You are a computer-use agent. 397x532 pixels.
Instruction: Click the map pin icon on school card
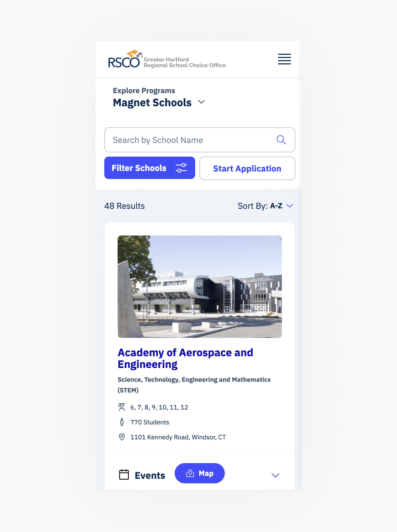click(x=121, y=437)
